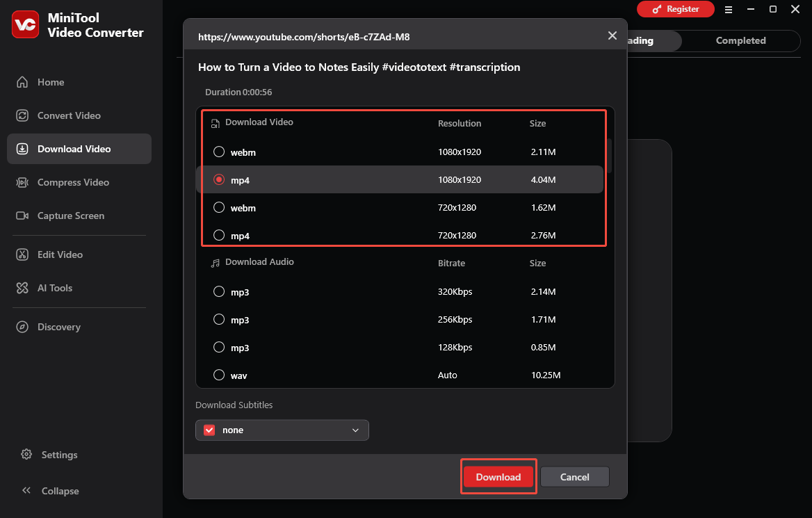Viewport: 812px width, 518px height.
Task: Click the red Download button
Action: click(x=498, y=476)
